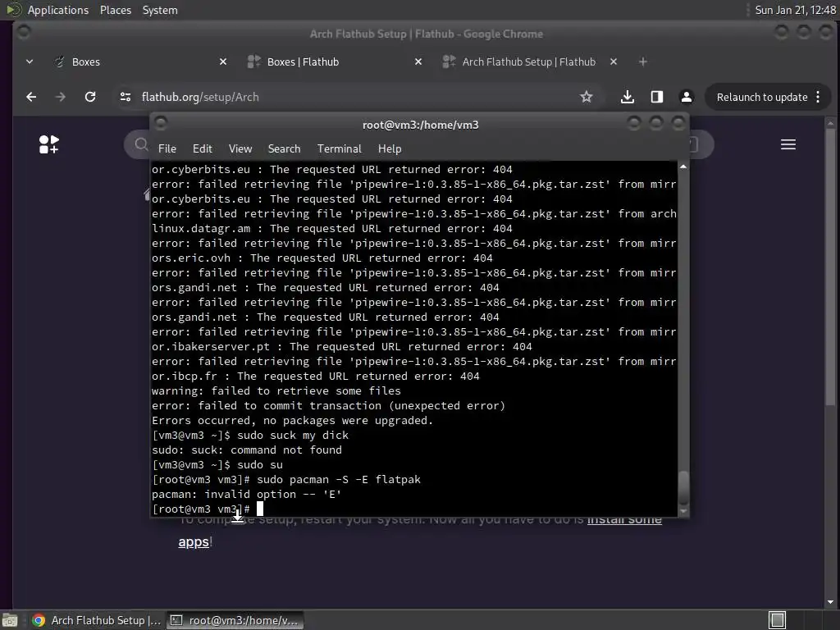Switch to Boxes | Flathub tab

335,62
